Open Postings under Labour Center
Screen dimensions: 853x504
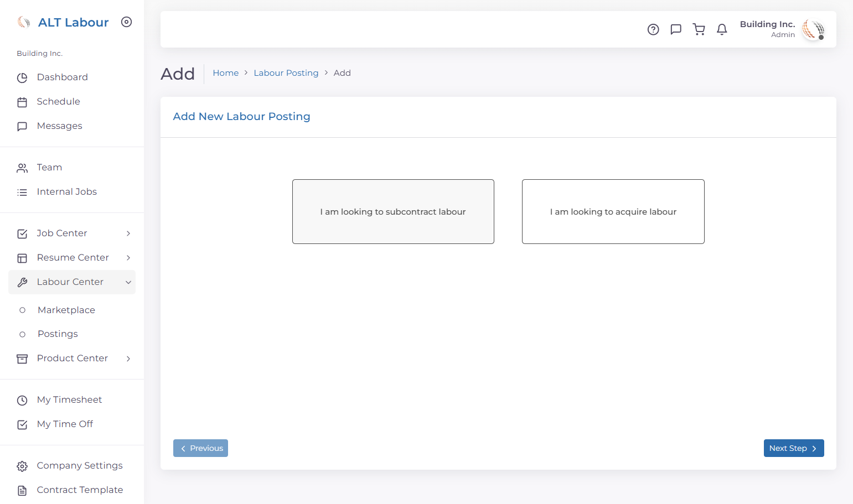[58, 334]
